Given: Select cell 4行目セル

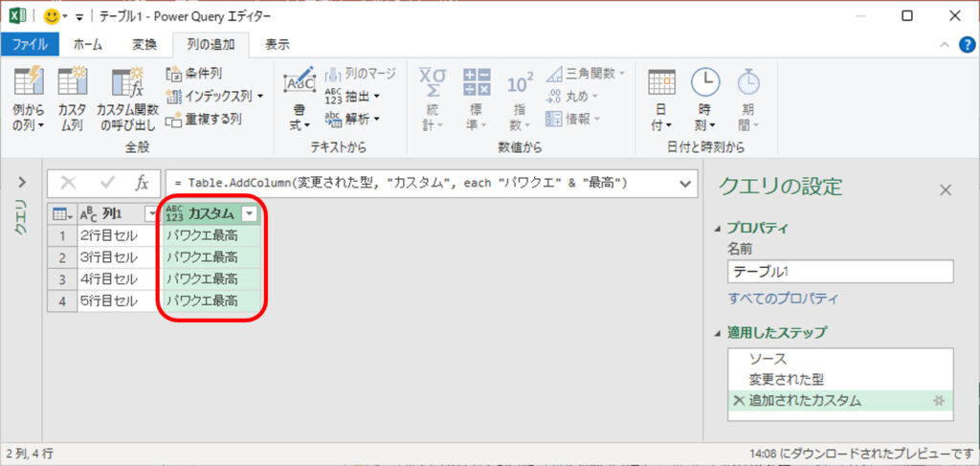Looking at the screenshot, I should (119, 279).
